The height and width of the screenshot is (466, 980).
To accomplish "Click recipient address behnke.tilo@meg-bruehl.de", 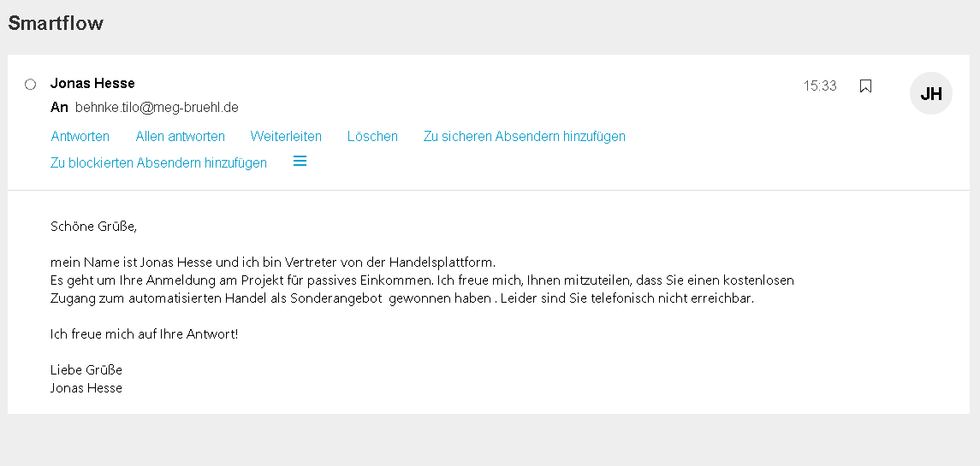I will point(157,108).
